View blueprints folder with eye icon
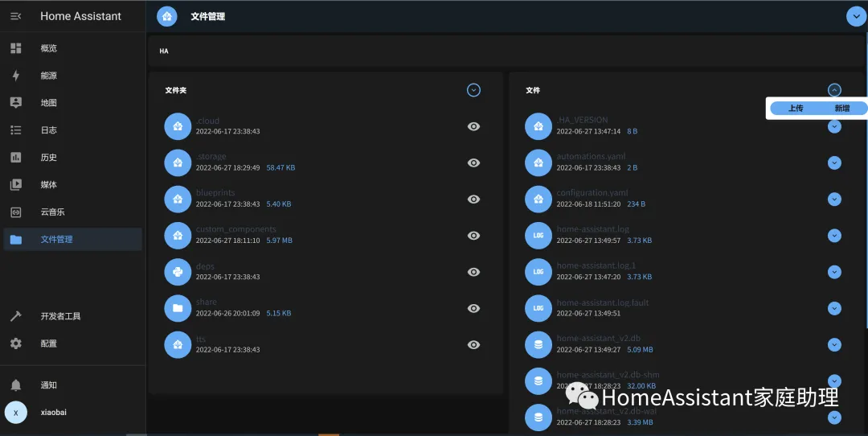Screen dimensions: 868x436 click(x=473, y=199)
